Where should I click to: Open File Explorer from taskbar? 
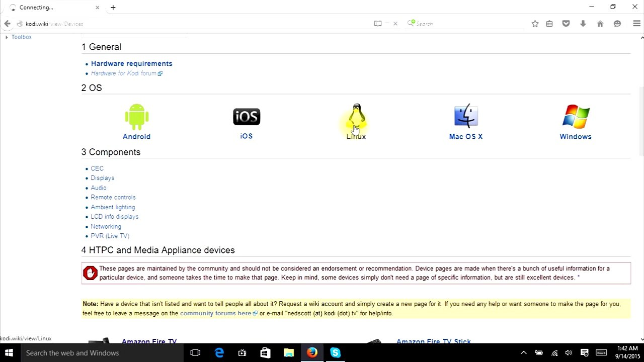coord(289,353)
